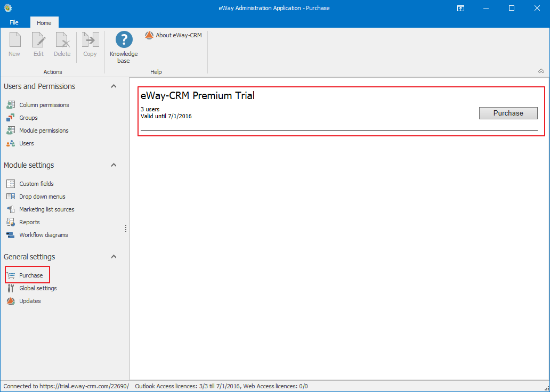Image resolution: width=550 pixels, height=392 pixels.
Task: Open the Updates label
Action: (x=30, y=301)
